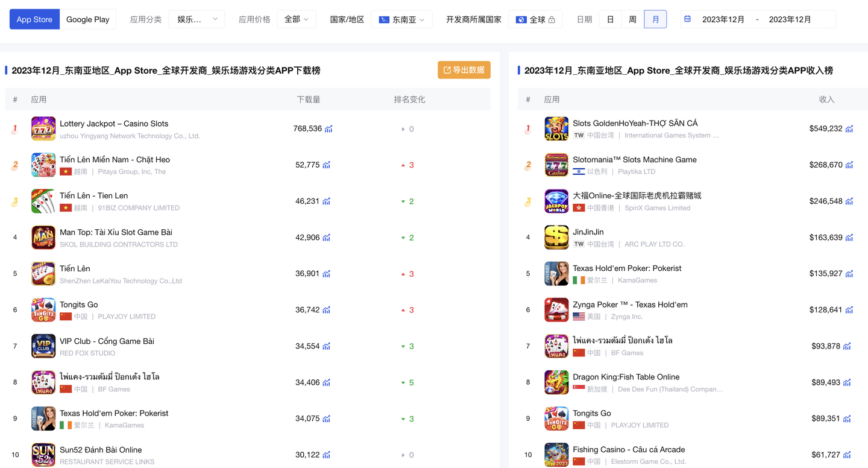Click developer RED FOX STUDIO

[x=87, y=353]
